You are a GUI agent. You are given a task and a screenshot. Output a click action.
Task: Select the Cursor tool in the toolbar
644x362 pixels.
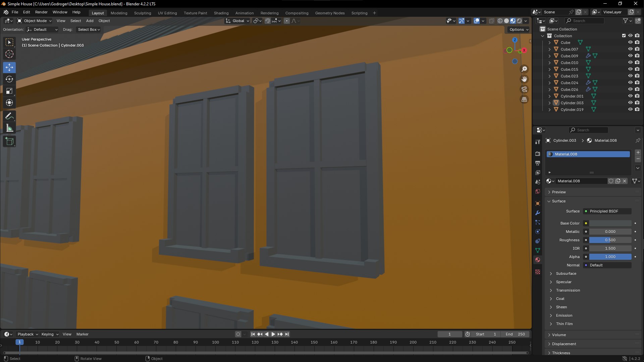(9, 54)
